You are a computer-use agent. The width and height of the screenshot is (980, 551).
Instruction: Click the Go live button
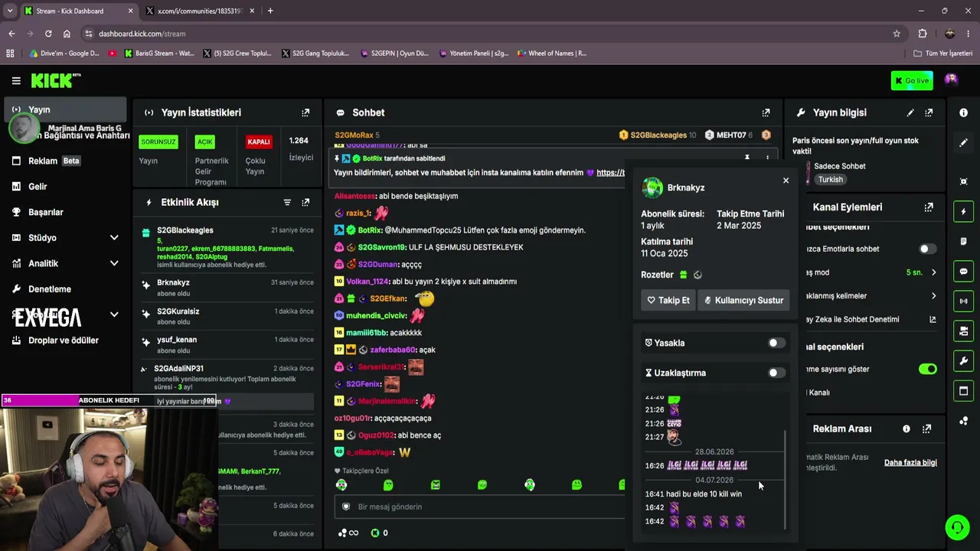point(912,80)
